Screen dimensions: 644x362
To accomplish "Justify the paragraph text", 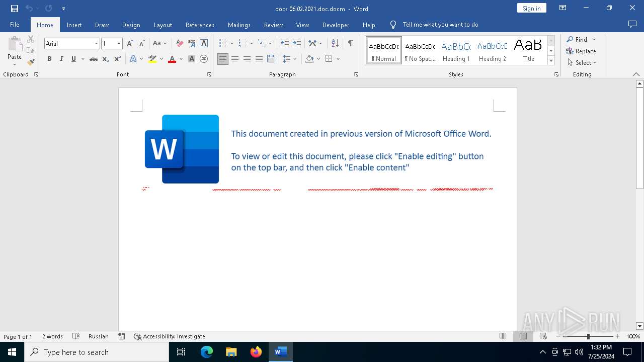I will pos(259,59).
